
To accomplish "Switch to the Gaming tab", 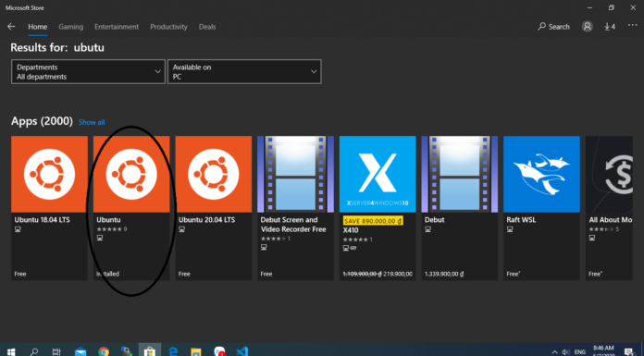I will pyautogui.click(x=70, y=27).
